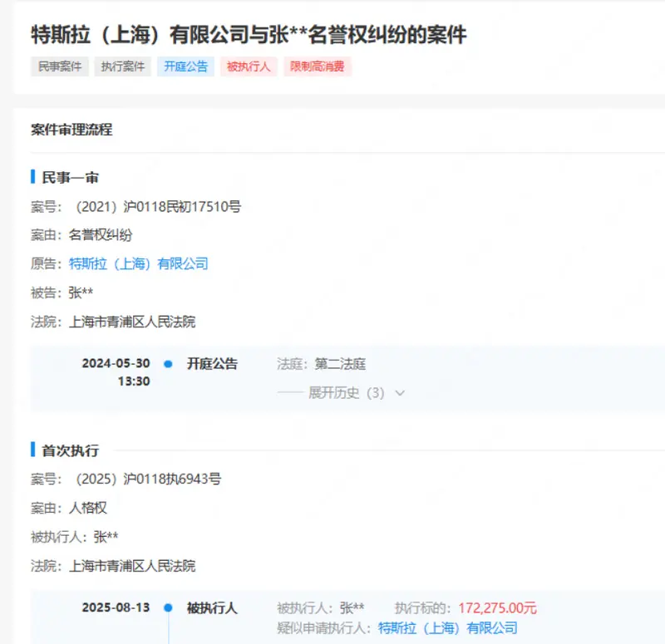
Task: Click the 限制高消费 red tag
Action: [317, 67]
